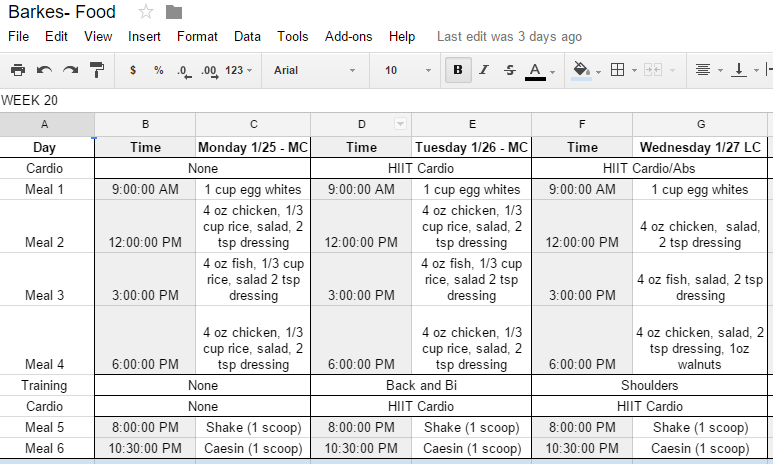Click Wednesday's walnuts Meal 4 cell
The width and height of the screenshot is (773, 464).
(x=701, y=340)
